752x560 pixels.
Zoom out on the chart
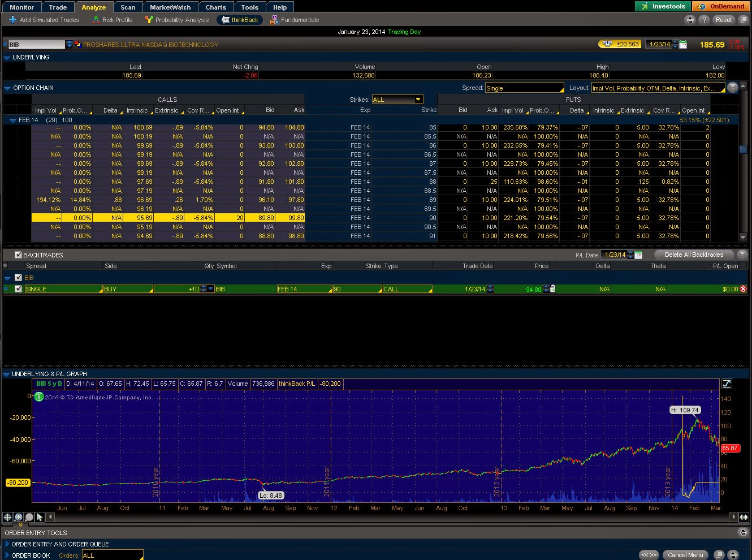29,517
